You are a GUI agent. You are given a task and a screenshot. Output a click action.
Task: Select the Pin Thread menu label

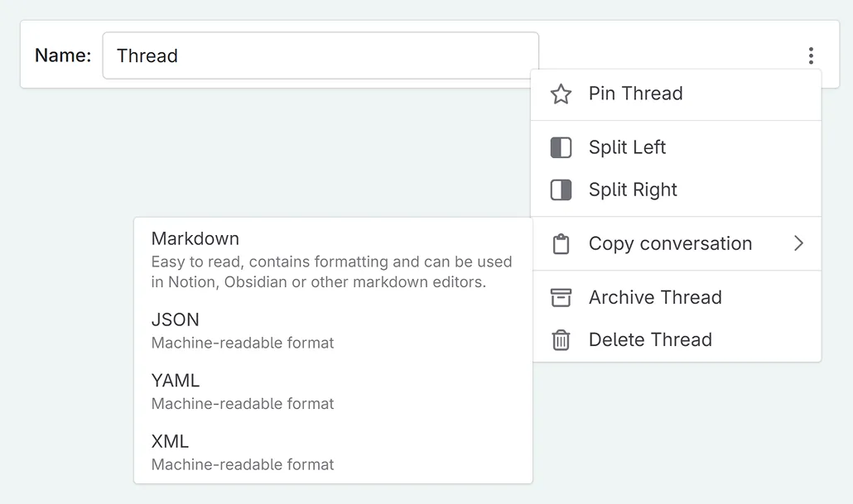(x=635, y=94)
